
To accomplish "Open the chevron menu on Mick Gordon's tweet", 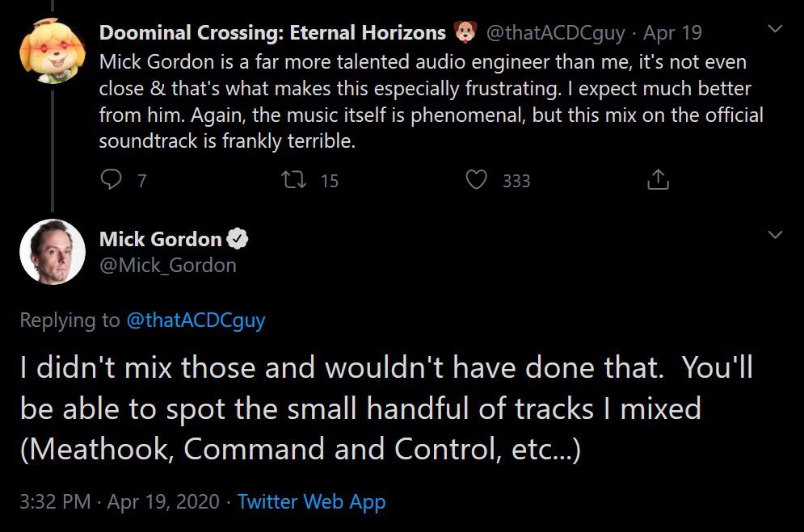I will point(775,235).
